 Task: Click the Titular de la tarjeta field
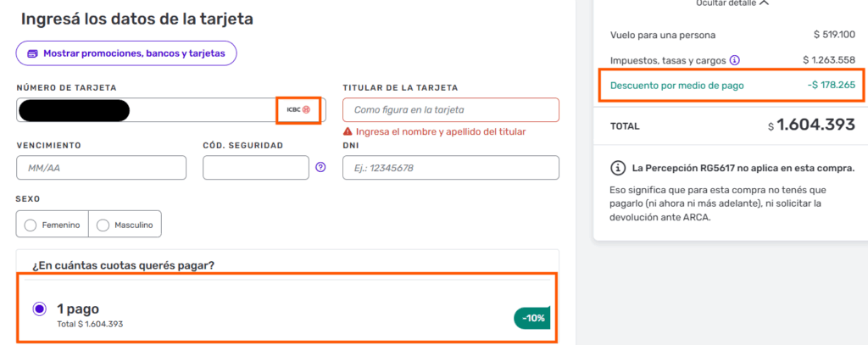450,110
